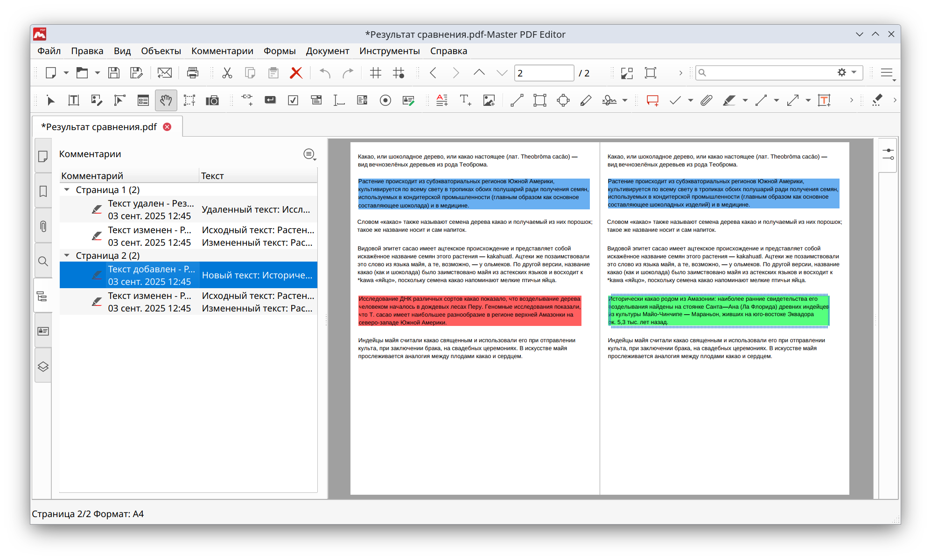Select the Edit Text tool

click(74, 100)
